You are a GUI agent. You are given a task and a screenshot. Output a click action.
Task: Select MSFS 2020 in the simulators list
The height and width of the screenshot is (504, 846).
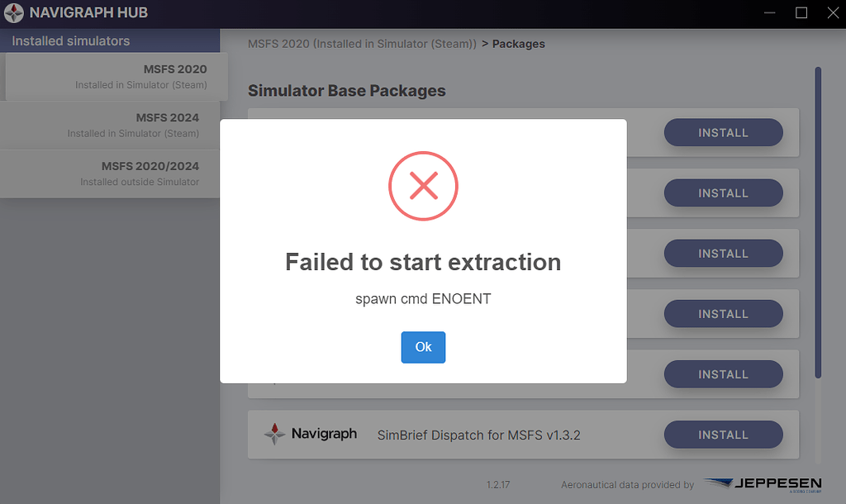click(x=110, y=76)
